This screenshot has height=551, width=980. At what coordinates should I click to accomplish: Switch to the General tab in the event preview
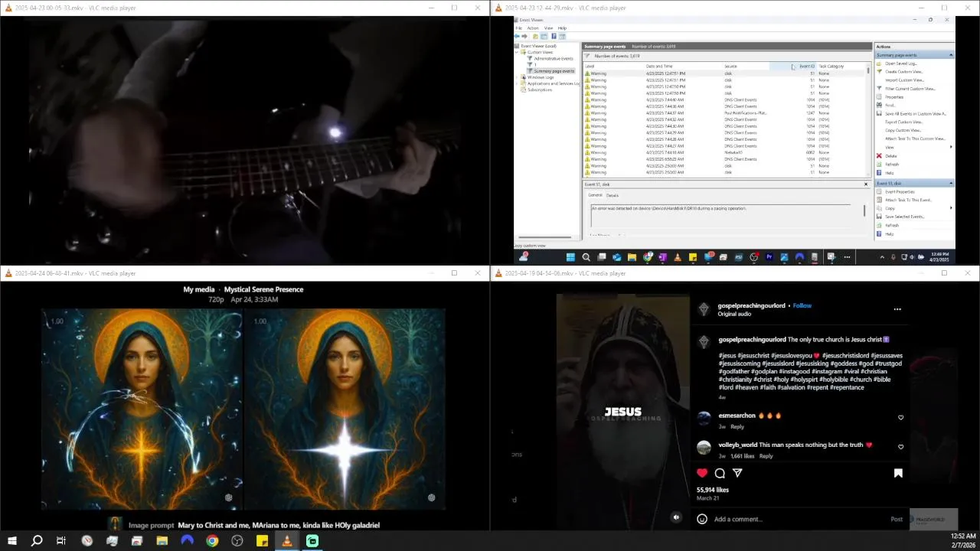pos(595,195)
